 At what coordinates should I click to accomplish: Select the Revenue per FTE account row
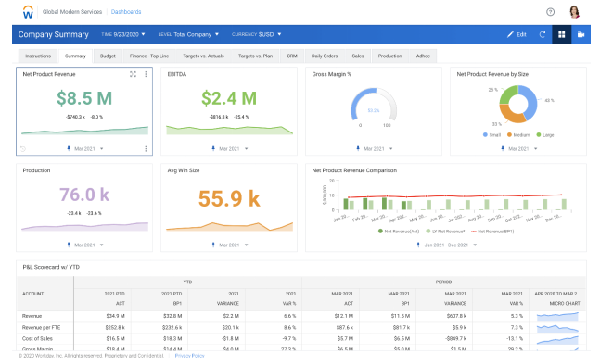click(x=301, y=327)
